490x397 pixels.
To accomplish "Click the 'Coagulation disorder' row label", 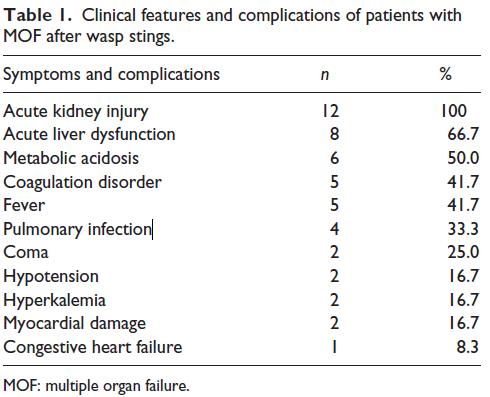I will [x=82, y=183].
